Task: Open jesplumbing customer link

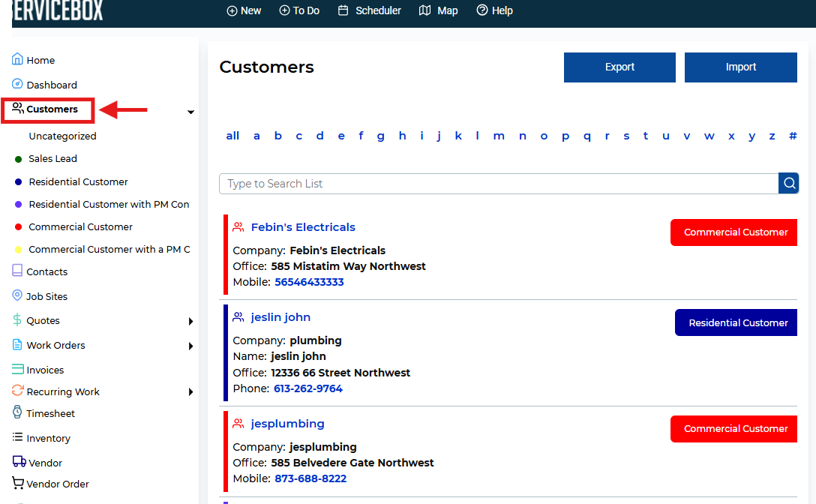Action: point(287,423)
